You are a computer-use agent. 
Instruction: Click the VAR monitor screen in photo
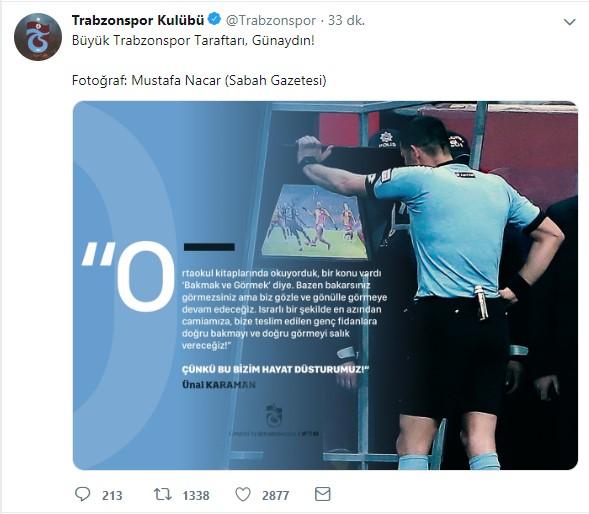point(314,221)
